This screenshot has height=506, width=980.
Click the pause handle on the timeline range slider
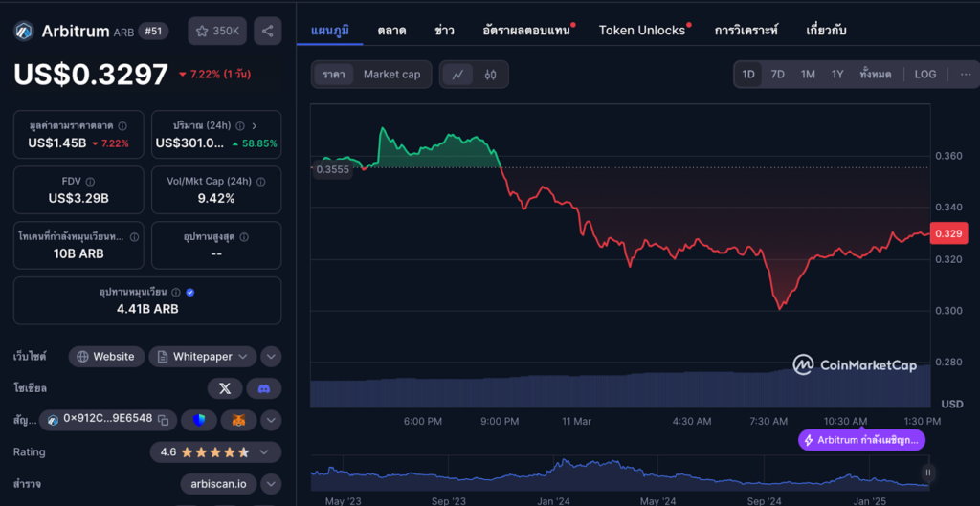point(927,473)
